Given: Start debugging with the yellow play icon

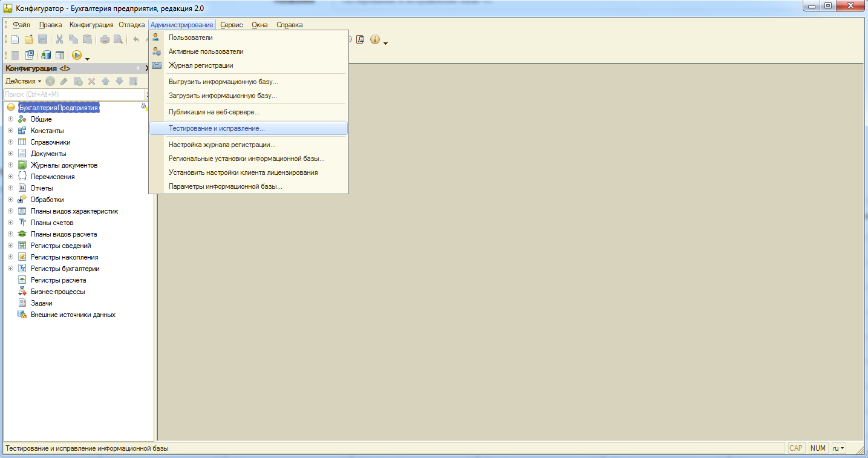Looking at the screenshot, I should click(77, 55).
